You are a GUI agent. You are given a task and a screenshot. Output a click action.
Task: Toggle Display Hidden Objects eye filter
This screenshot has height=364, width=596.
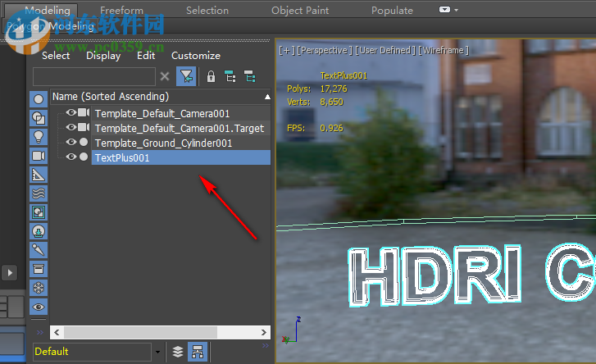click(39, 307)
